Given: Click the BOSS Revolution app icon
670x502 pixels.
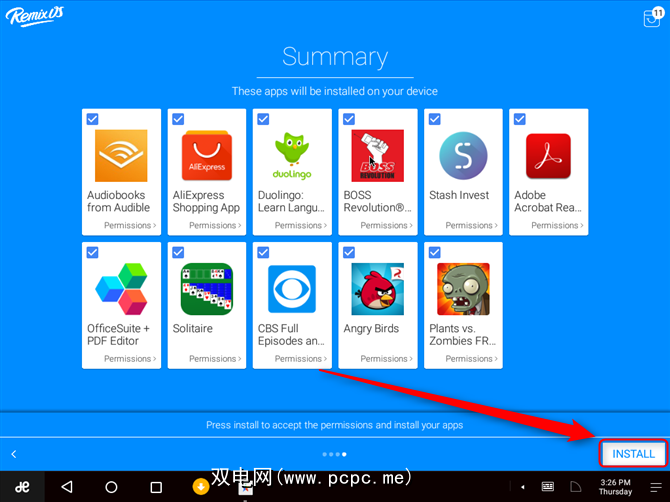Looking at the screenshot, I should click(x=377, y=156).
